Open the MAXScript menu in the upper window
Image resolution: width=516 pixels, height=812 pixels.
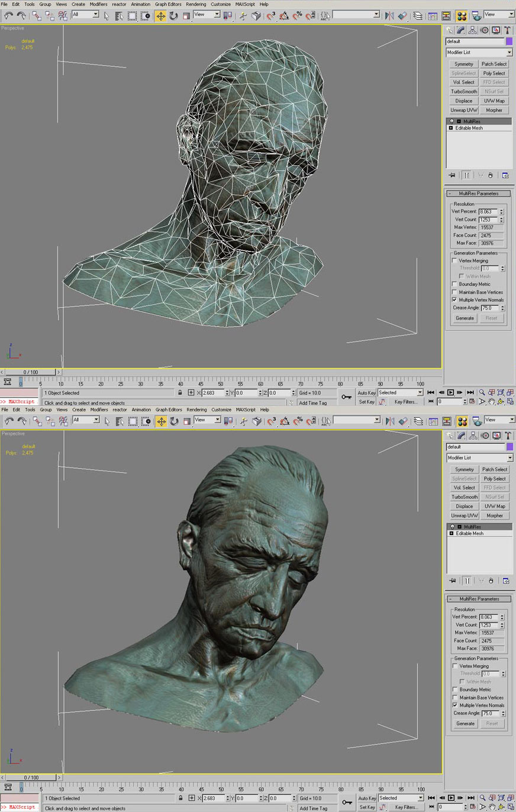[x=245, y=4]
